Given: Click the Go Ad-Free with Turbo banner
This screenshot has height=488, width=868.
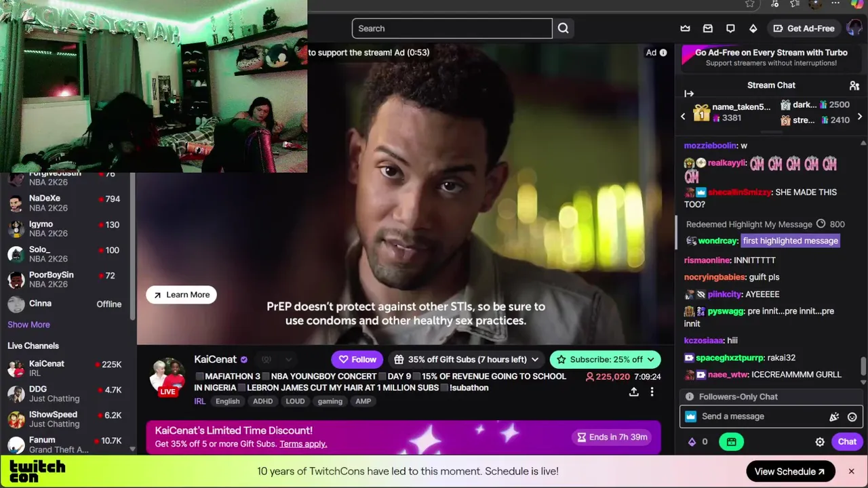Looking at the screenshot, I should [x=771, y=58].
